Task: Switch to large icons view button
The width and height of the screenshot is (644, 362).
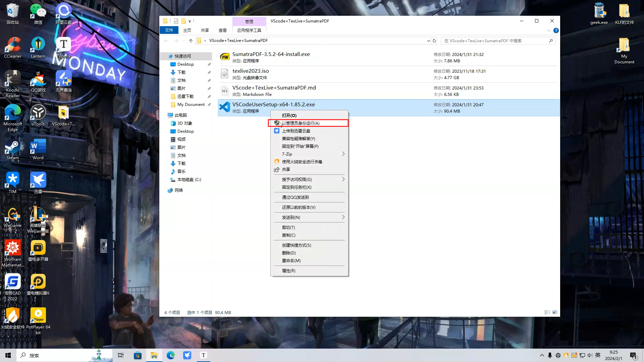Action: (555, 312)
